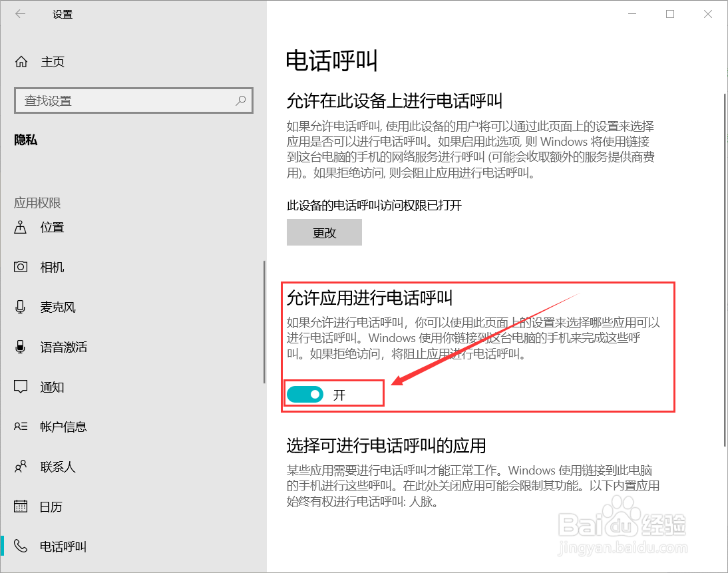
Task: Select the 麦克风 (Microphone) settings icon
Action: (x=21, y=307)
